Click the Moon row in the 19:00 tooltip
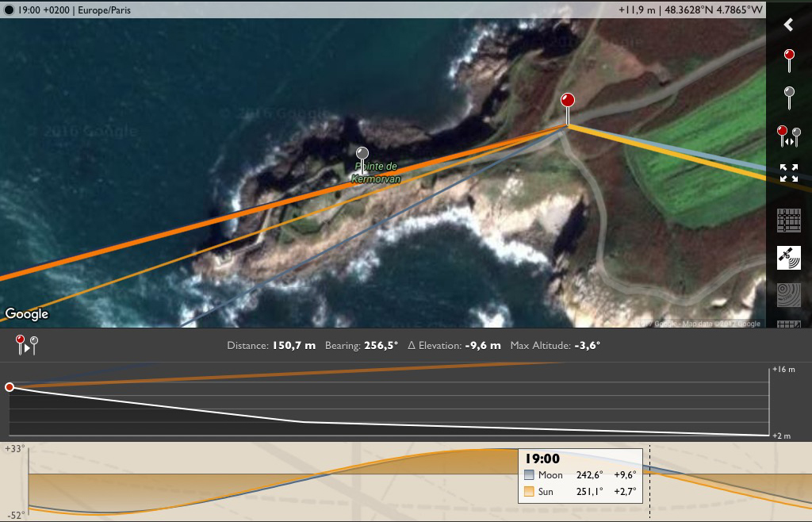The image size is (812, 522). pos(580,475)
